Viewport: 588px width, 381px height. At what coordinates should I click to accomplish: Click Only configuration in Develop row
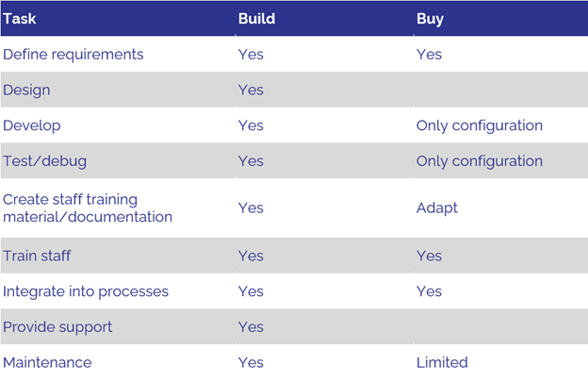(480, 125)
